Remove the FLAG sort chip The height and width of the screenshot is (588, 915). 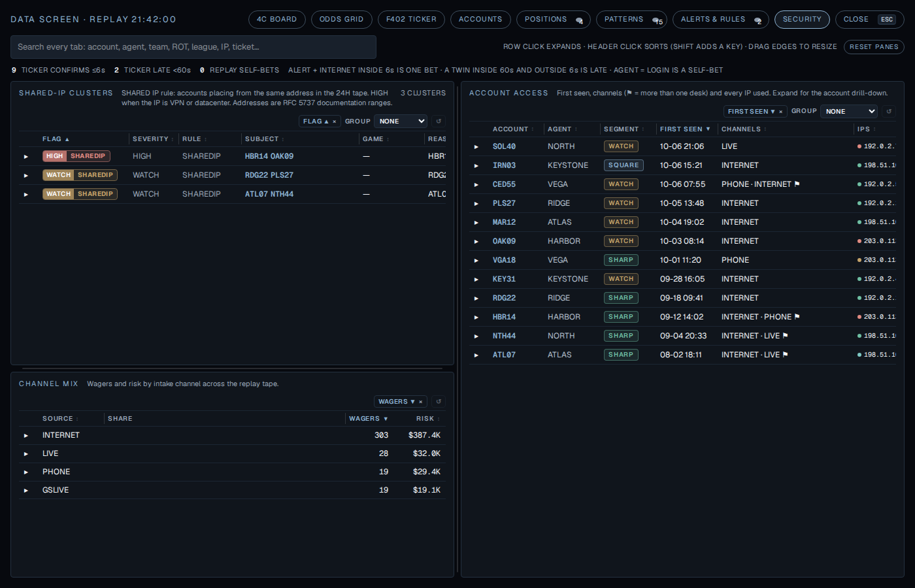(335, 122)
